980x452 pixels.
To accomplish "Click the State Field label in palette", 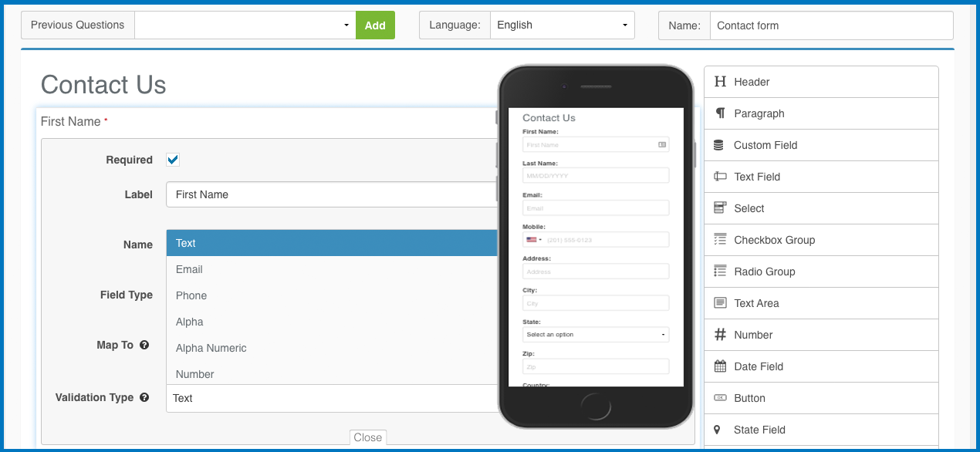I will coord(760,430).
